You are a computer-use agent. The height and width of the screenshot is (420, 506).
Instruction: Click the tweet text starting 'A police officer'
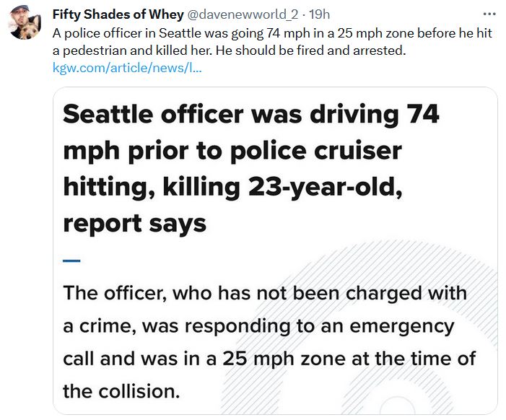[272, 42]
